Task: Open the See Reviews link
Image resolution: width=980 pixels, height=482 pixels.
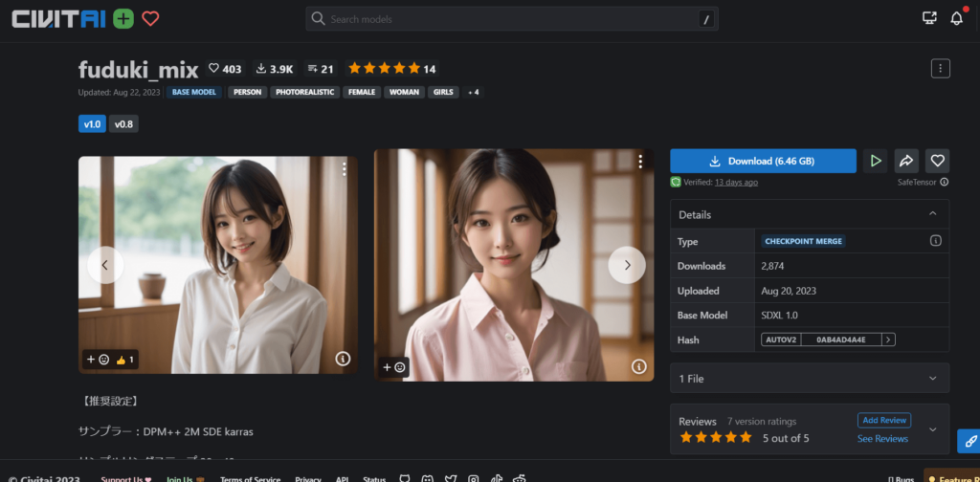Action: tap(882, 439)
